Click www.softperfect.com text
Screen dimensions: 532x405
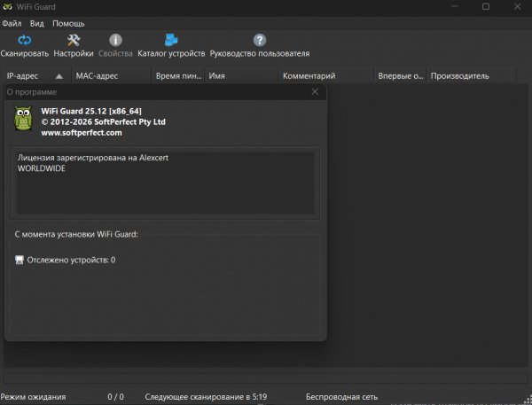[x=82, y=133]
